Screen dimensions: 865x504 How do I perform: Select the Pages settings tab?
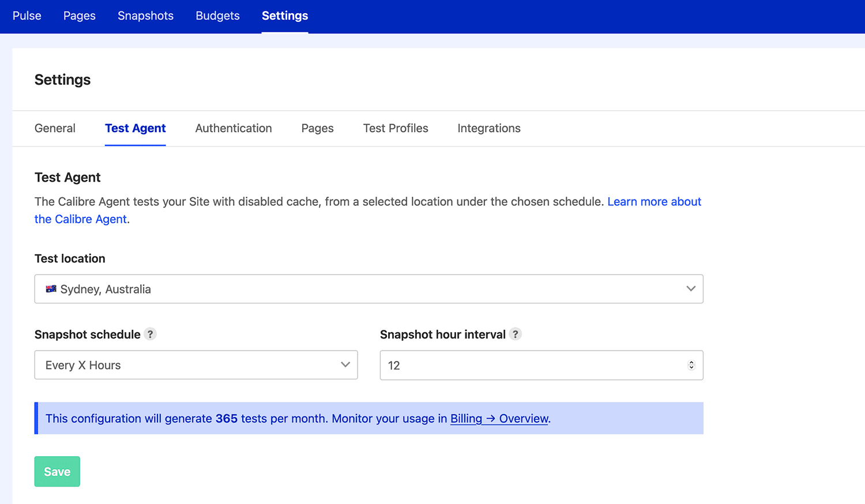[317, 128]
